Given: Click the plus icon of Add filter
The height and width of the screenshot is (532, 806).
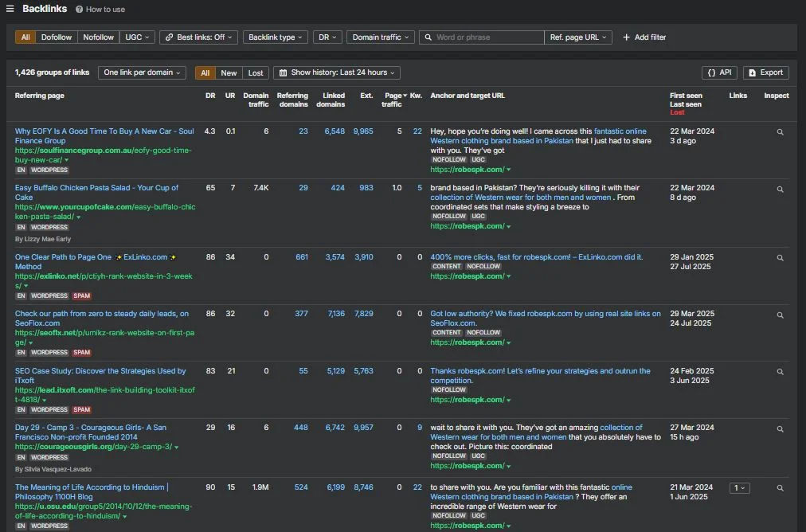Looking at the screenshot, I should (626, 37).
